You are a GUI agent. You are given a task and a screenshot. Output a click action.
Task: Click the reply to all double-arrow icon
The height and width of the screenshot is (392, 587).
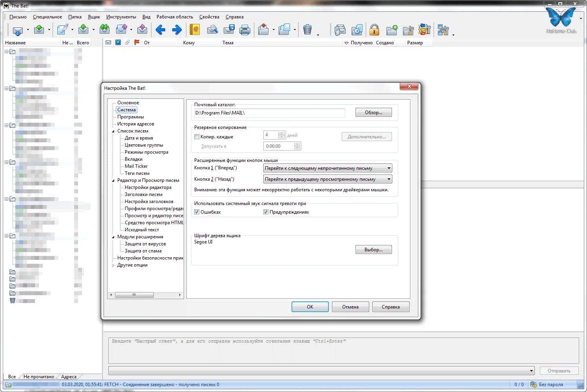[x=104, y=30]
